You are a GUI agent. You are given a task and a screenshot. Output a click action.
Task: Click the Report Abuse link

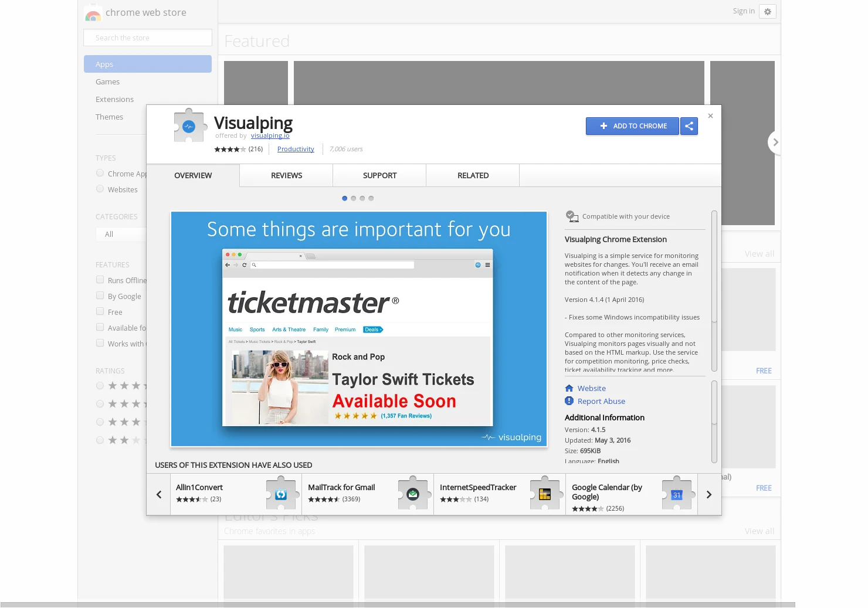pos(601,401)
